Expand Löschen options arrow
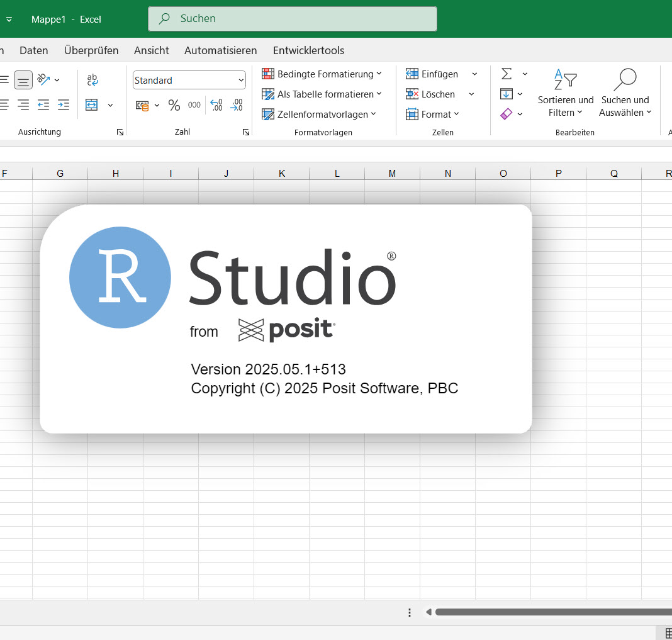 [x=471, y=94]
